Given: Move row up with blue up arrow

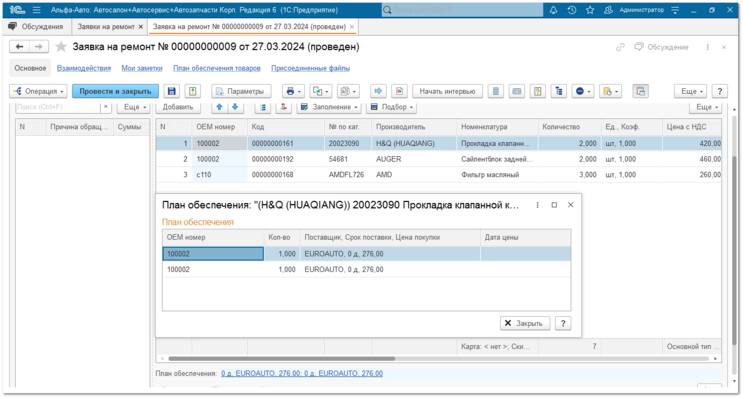Looking at the screenshot, I should pos(219,107).
